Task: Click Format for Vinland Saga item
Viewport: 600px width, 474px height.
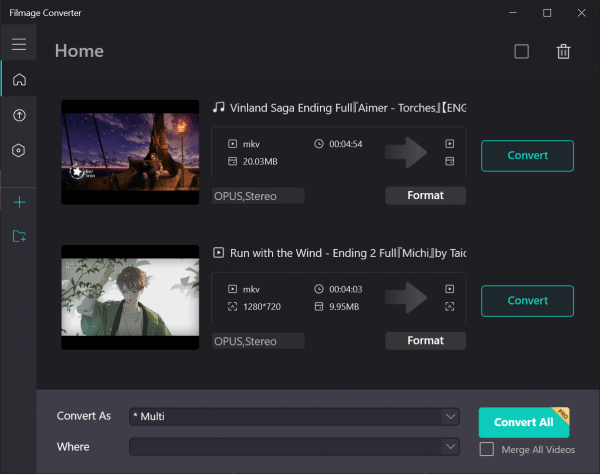Action: pos(426,195)
